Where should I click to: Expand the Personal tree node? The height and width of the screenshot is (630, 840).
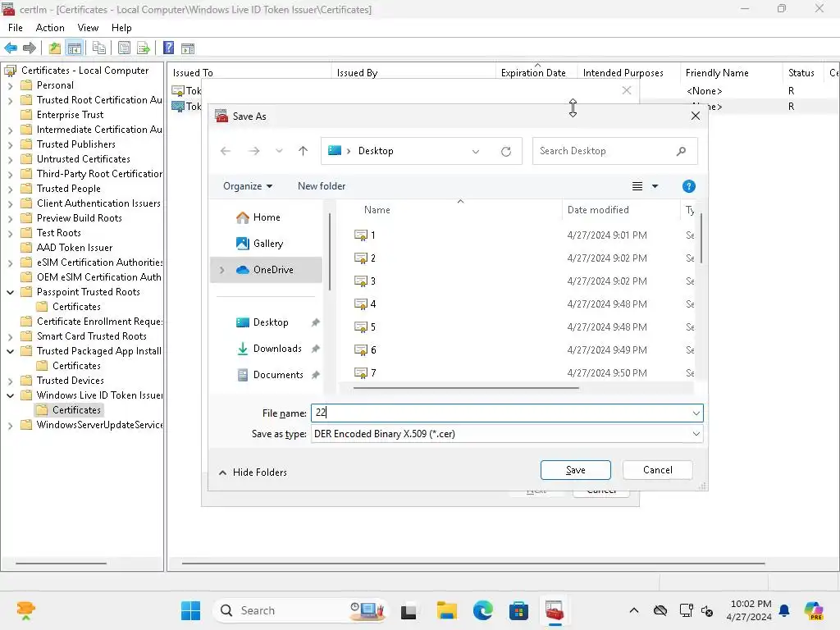click(x=10, y=85)
